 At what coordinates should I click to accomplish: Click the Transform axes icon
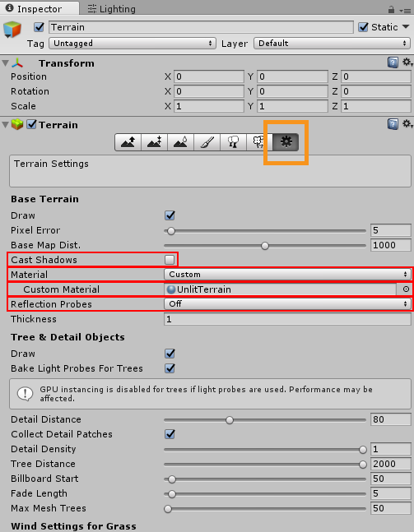point(17,63)
